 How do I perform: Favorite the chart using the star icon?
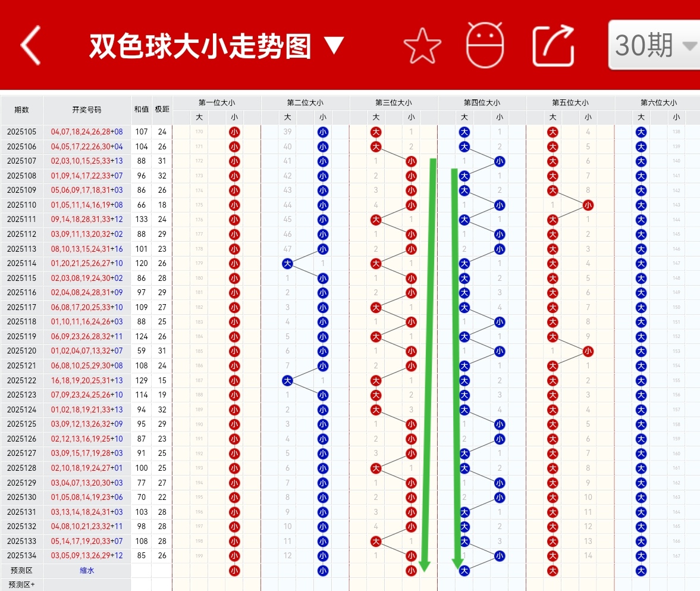[x=422, y=45]
